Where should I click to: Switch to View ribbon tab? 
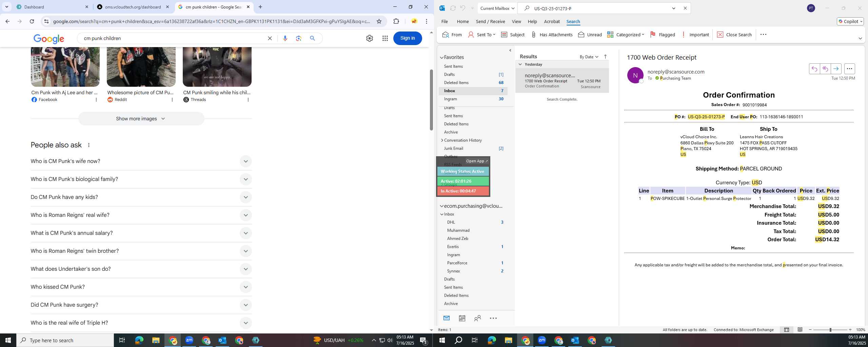point(516,21)
